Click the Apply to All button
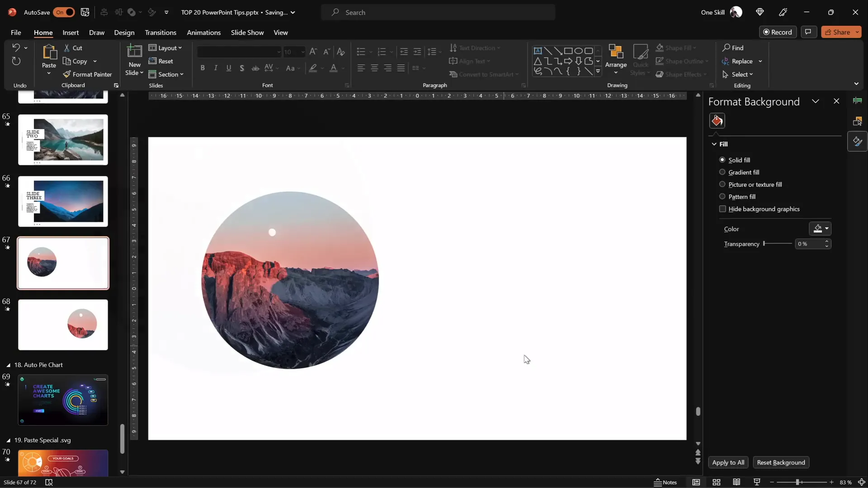The height and width of the screenshot is (488, 868). 728,462
